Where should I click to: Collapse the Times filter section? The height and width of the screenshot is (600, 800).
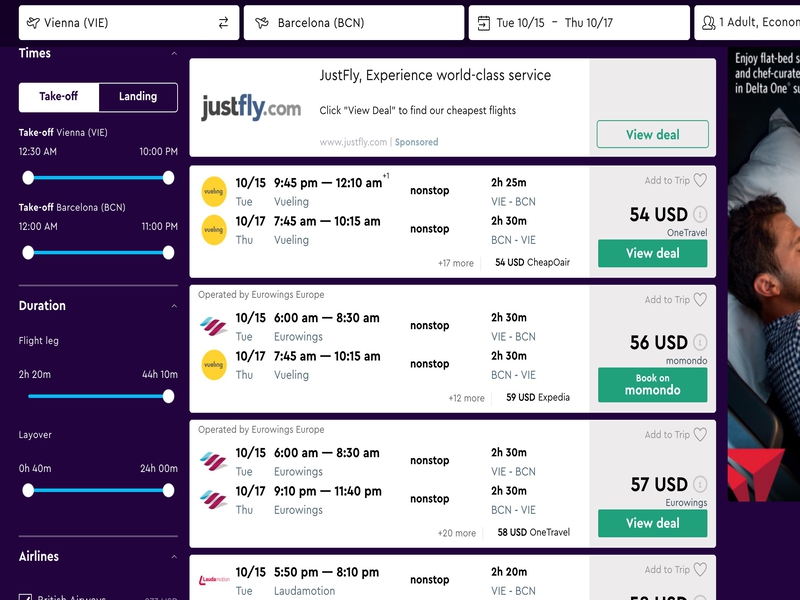174,53
